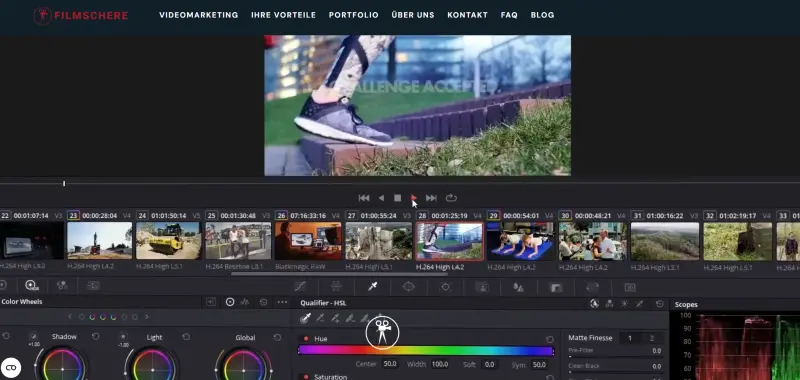Viewport: 800px width, 380px height.
Task: Go to the Portfolio page
Action: point(354,15)
